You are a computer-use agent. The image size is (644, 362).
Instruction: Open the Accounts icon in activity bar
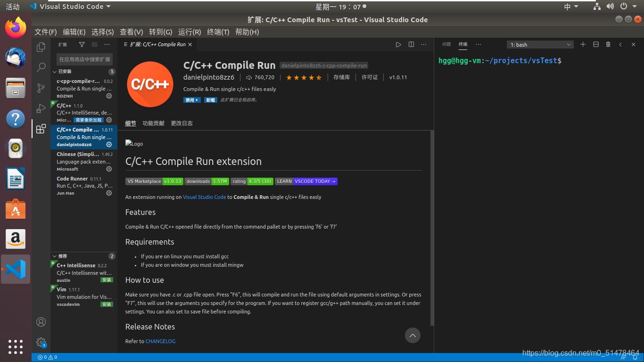click(41, 322)
